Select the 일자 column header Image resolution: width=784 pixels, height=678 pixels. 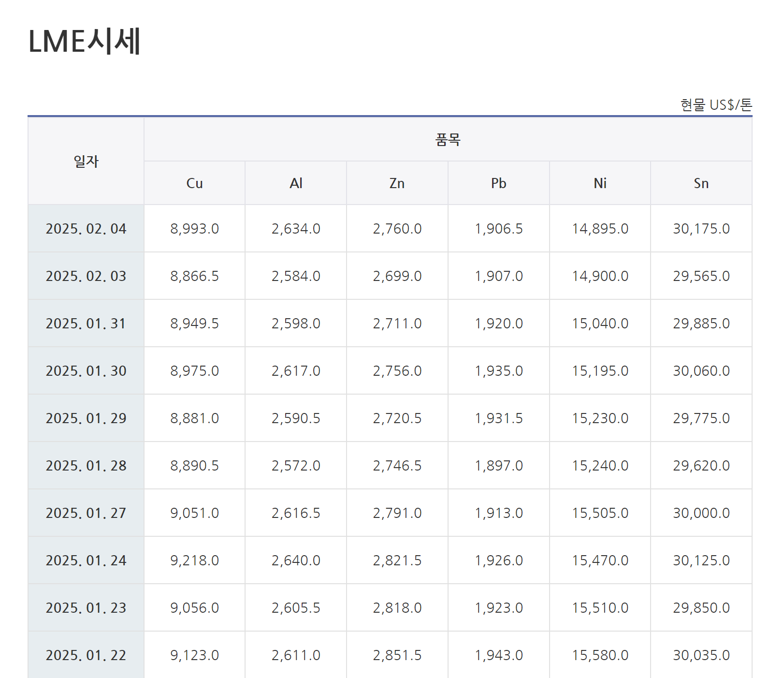(x=86, y=161)
